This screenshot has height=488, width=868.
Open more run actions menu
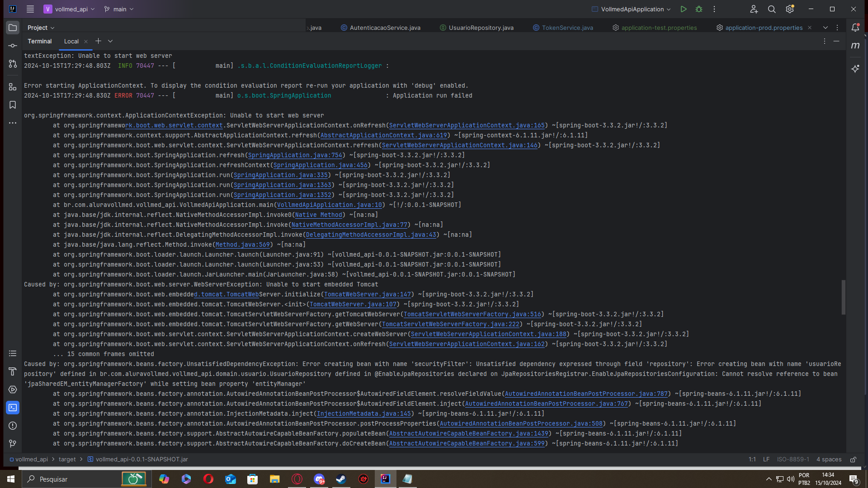coord(714,9)
